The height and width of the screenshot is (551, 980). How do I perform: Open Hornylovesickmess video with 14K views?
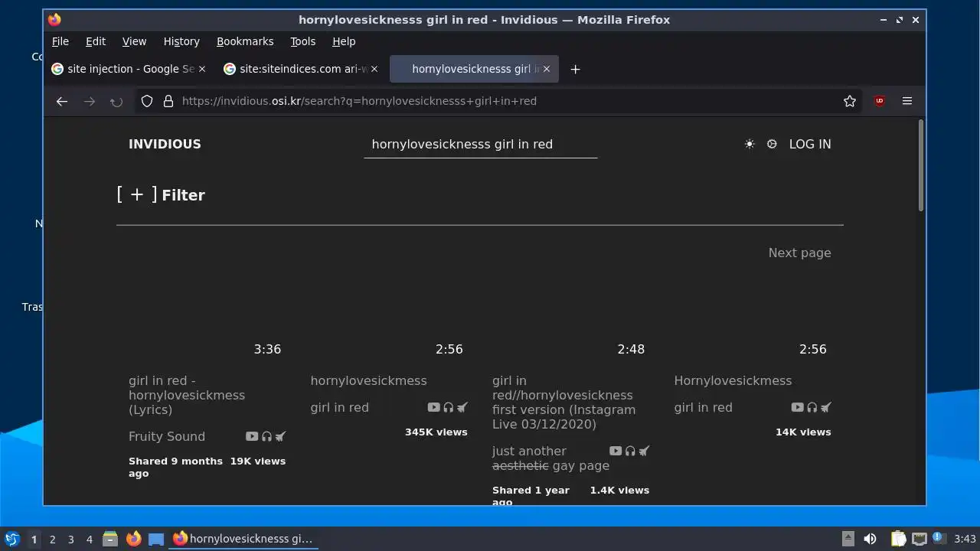coord(733,380)
